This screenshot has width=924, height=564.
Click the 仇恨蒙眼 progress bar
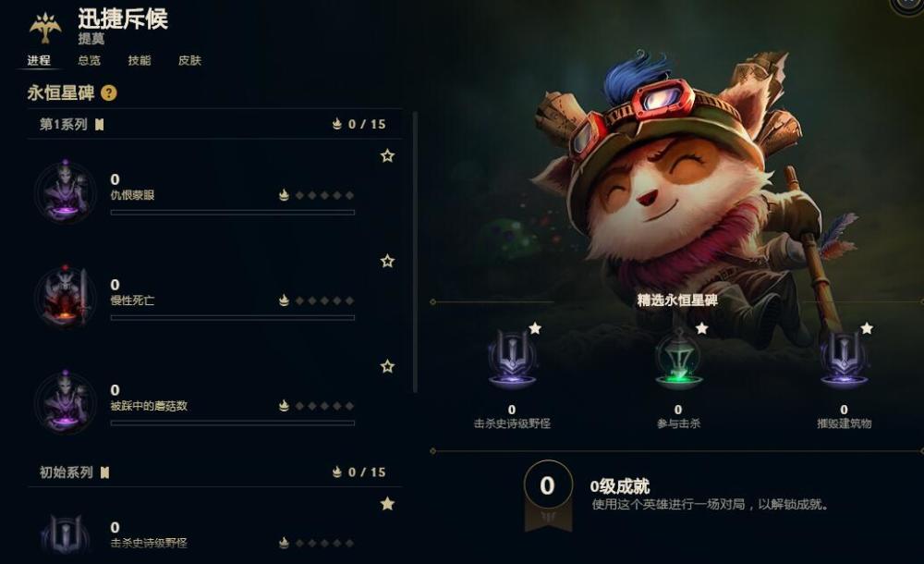point(233,213)
